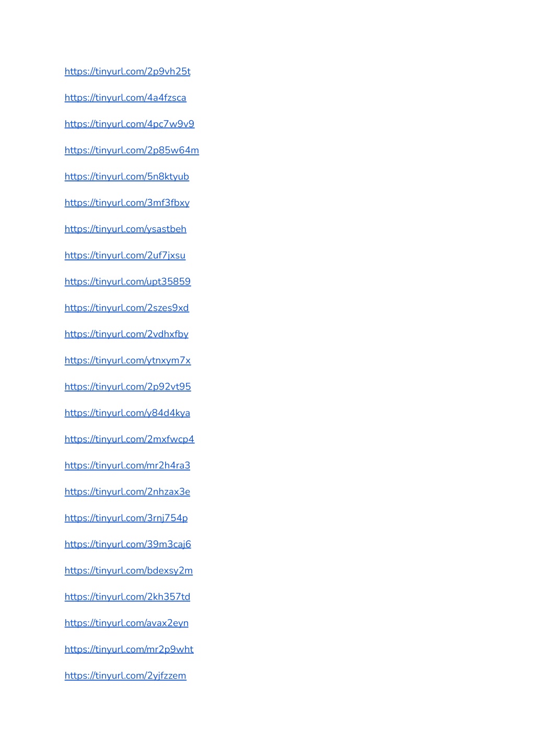Follow the tinyurl.com/4pc7w9v9 link

click(x=130, y=124)
